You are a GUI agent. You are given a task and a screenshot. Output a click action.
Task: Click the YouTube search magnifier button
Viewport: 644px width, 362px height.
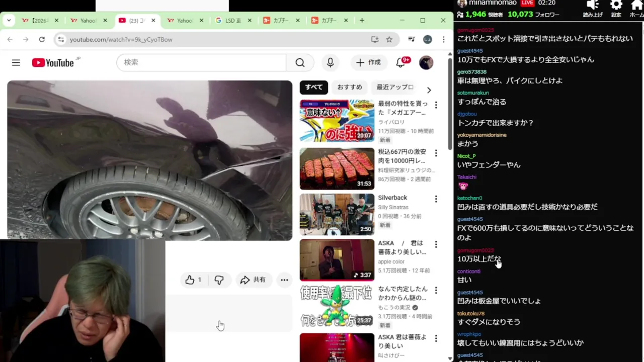point(300,62)
